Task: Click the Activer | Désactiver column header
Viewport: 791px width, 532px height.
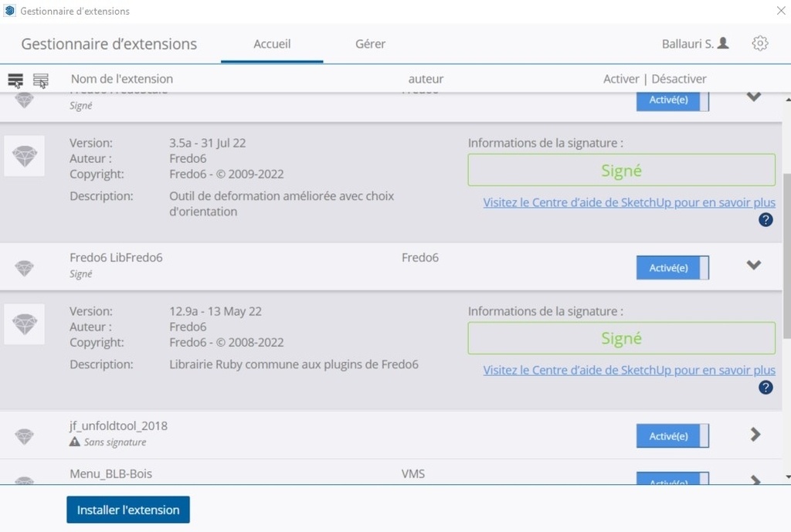Action: [655, 79]
